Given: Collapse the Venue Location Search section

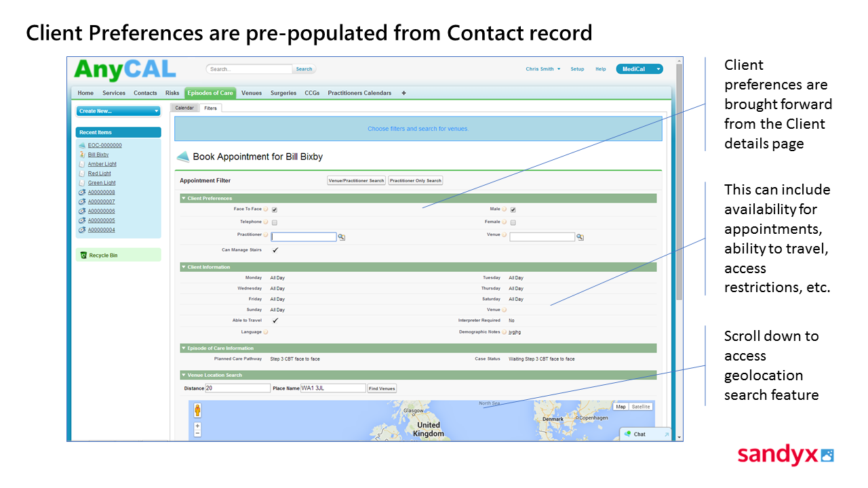Looking at the screenshot, I should [183, 375].
